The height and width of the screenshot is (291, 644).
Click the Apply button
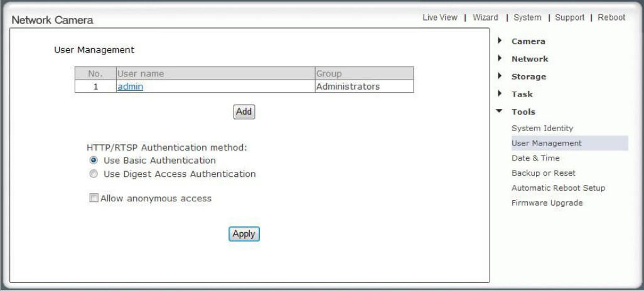click(x=244, y=234)
